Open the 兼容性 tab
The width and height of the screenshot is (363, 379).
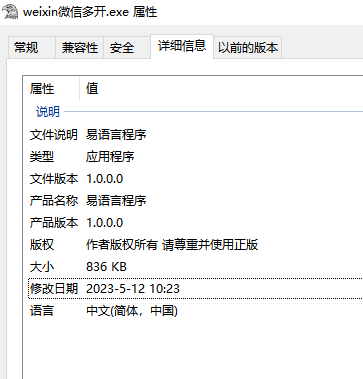coord(79,48)
